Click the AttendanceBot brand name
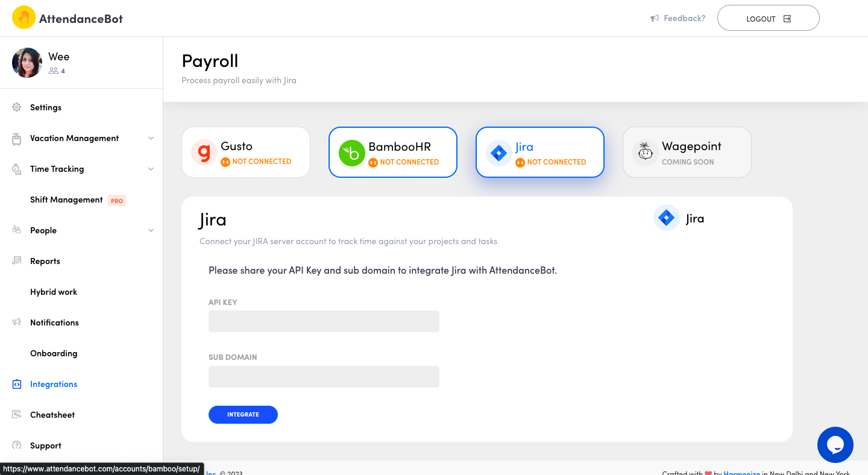Viewport: 868px width, 475px height. pos(81,19)
